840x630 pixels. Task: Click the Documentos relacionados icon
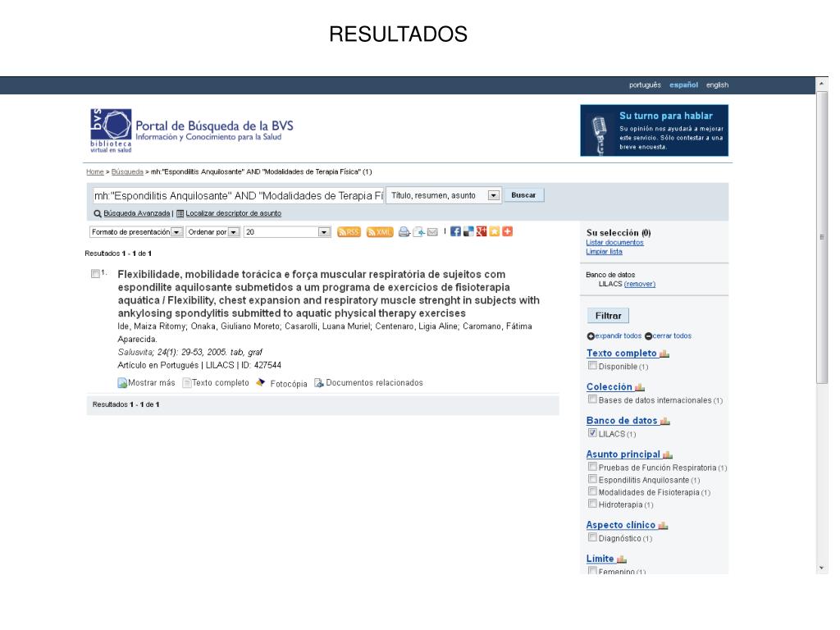point(319,383)
